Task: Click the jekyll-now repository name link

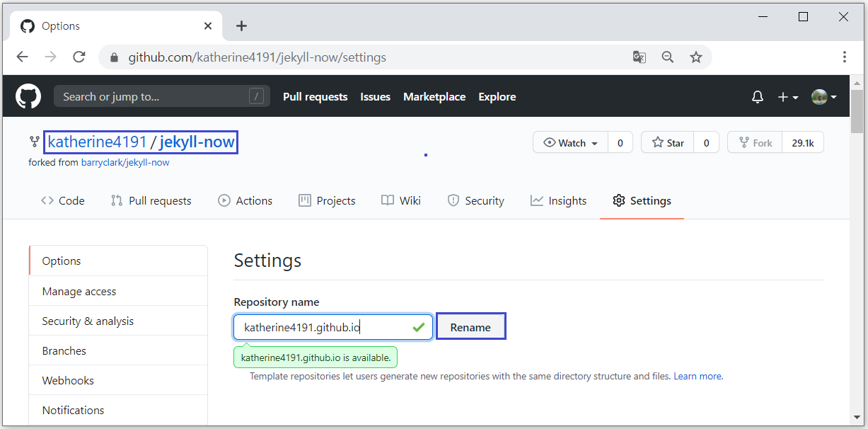Action: (197, 142)
